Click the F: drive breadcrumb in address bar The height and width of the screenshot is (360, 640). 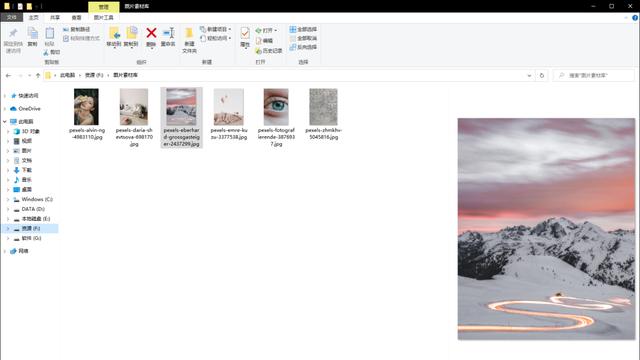(x=94, y=76)
